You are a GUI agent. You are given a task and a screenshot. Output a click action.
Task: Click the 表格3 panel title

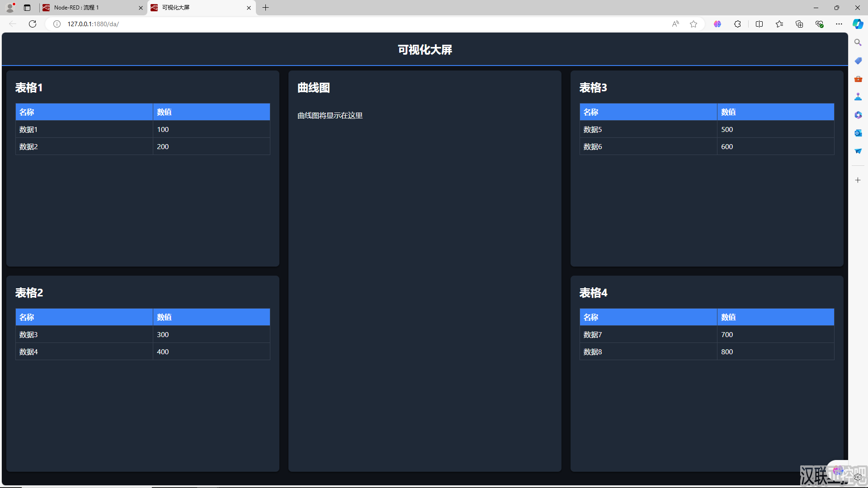click(x=593, y=88)
